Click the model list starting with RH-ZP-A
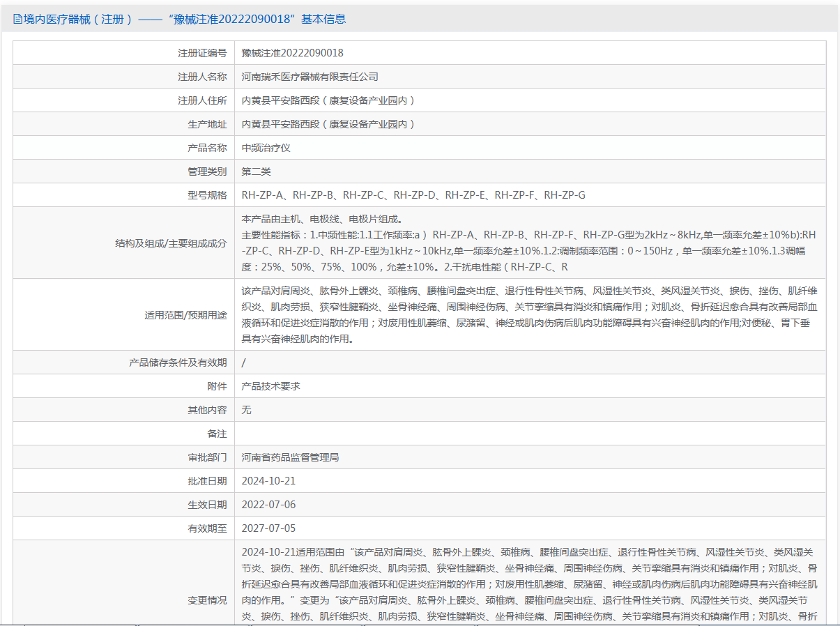Screen dimensions: 840x626 tap(413, 195)
